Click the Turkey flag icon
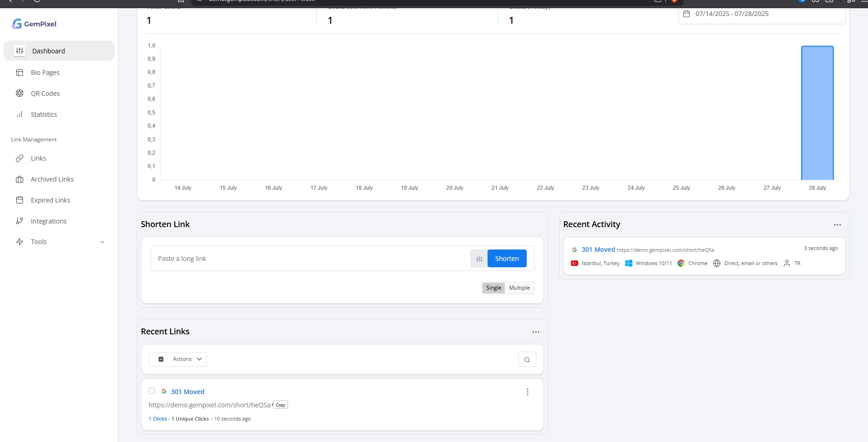Image resolution: width=868 pixels, height=442 pixels. 575,263
